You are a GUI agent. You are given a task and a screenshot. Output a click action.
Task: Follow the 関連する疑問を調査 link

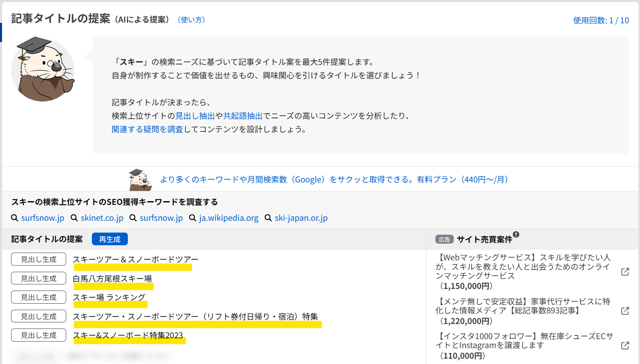click(147, 129)
